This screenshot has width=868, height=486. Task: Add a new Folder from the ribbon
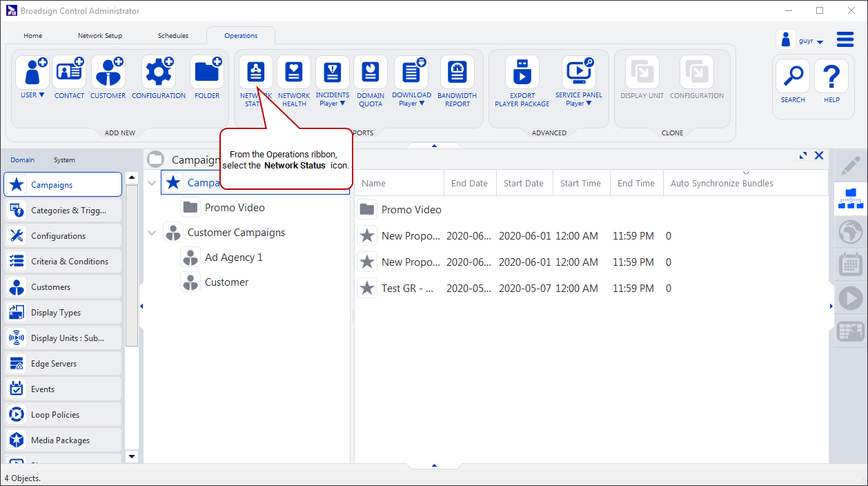(207, 72)
